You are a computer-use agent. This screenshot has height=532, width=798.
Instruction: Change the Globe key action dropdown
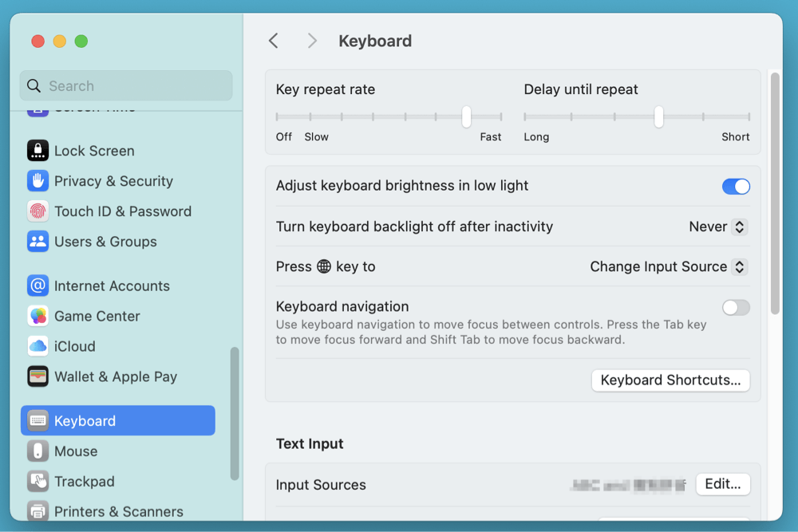(668, 266)
